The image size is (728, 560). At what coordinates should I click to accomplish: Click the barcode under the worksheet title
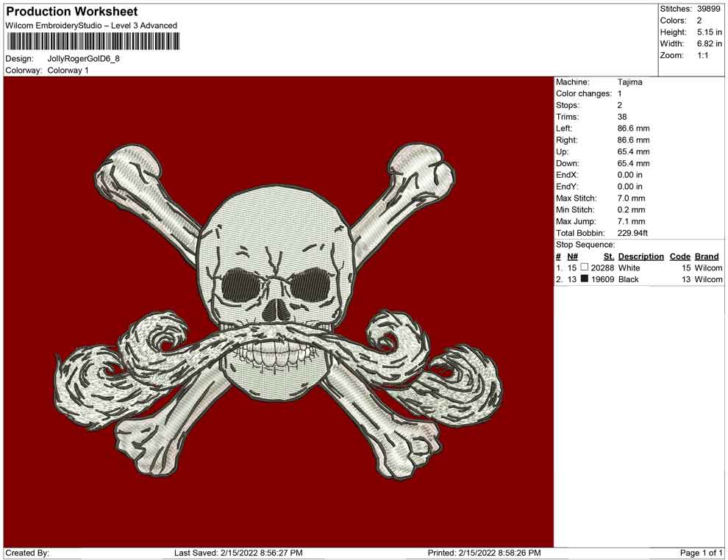tap(93, 41)
